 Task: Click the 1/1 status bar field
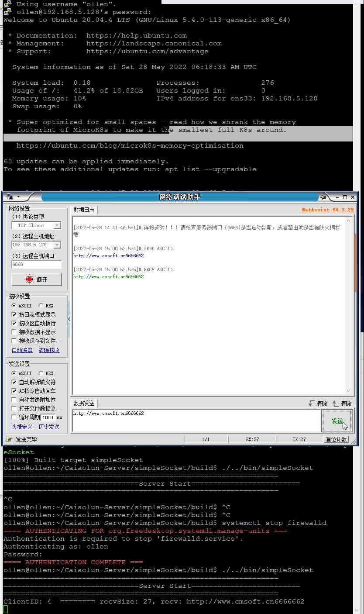[x=206, y=439]
